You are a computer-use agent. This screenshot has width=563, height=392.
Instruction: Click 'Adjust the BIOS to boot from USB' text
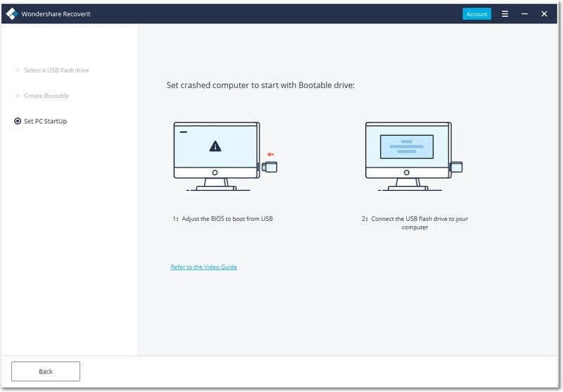pyautogui.click(x=227, y=219)
